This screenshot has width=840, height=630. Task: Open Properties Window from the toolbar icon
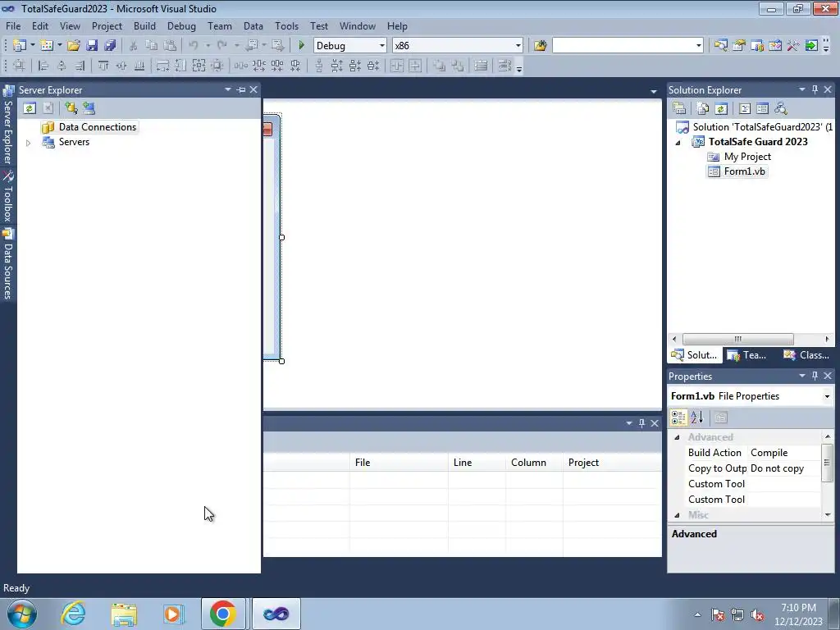(739, 46)
